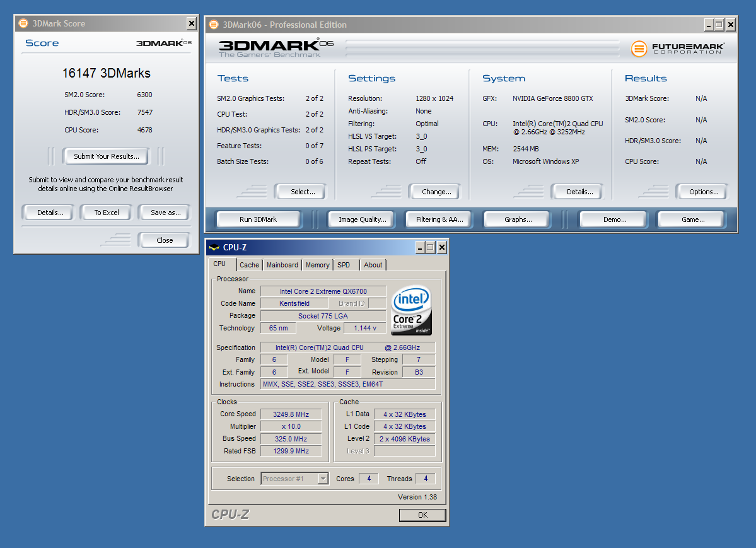Click the Revision value B3
This screenshot has width=756, height=548.
tap(419, 372)
